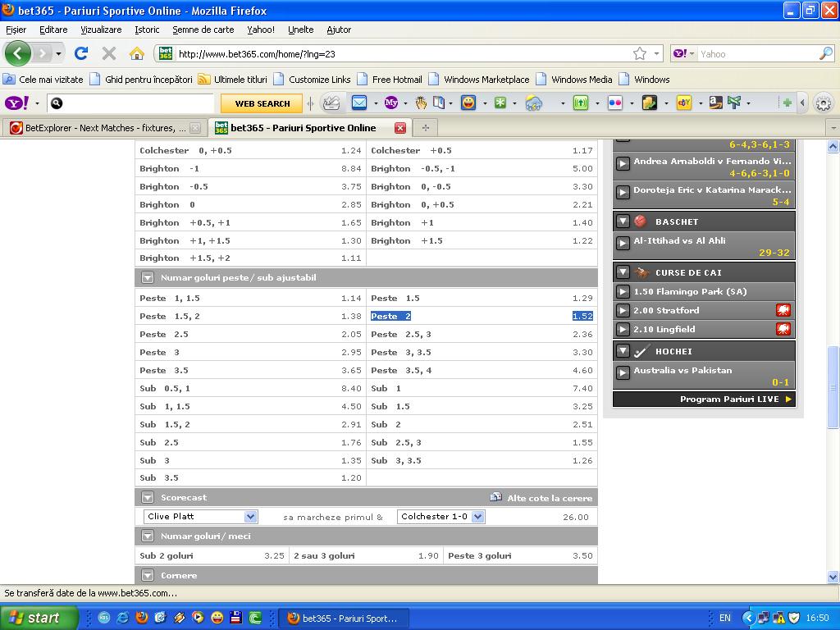
Task: Open Andrea Arnaboldi v Fernando live match
Action: click(704, 166)
